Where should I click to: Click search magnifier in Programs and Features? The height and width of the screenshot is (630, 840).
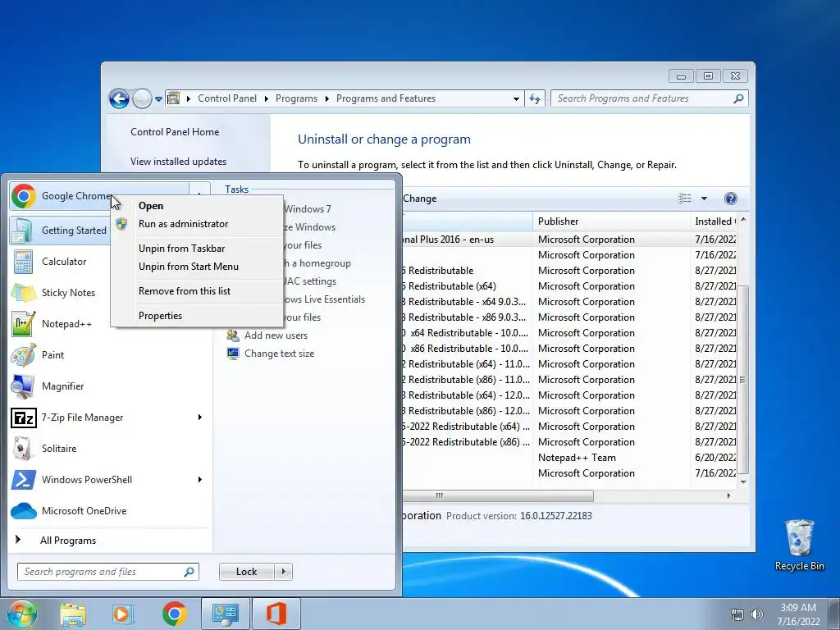tap(738, 98)
